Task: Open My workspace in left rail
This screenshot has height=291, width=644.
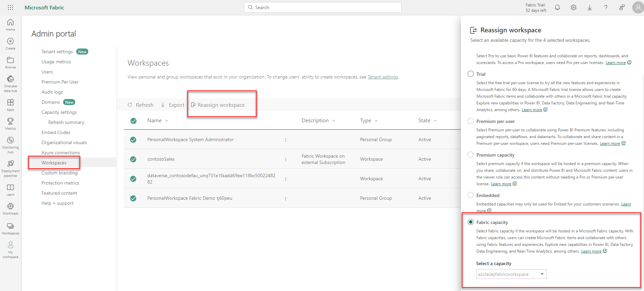Action: click(x=10, y=250)
